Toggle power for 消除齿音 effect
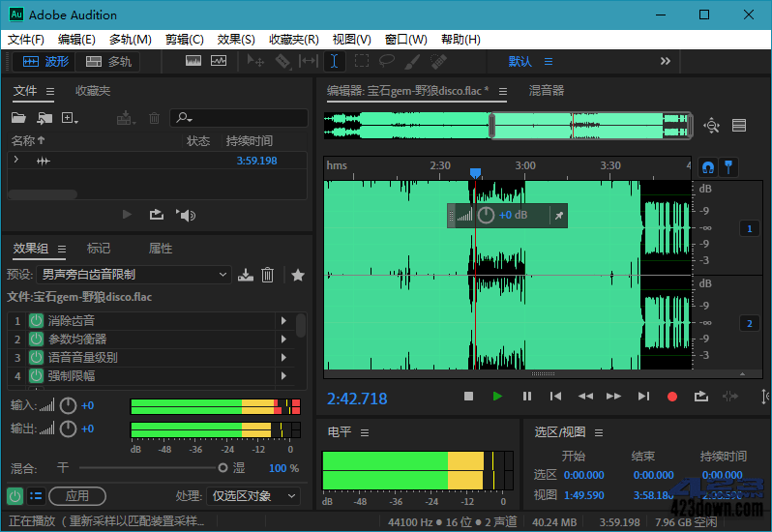 (x=36, y=320)
